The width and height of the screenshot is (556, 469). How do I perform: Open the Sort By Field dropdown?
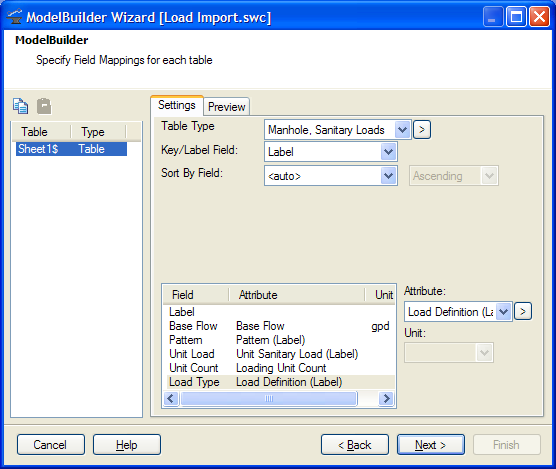coord(388,176)
